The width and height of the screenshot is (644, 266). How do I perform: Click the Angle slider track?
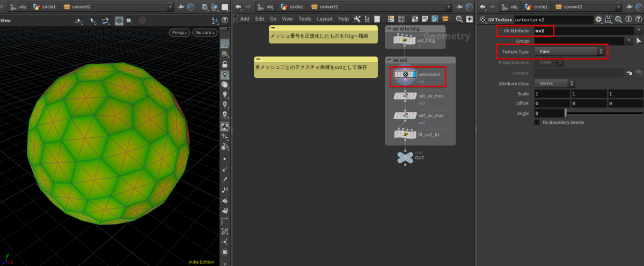point(604,113)
